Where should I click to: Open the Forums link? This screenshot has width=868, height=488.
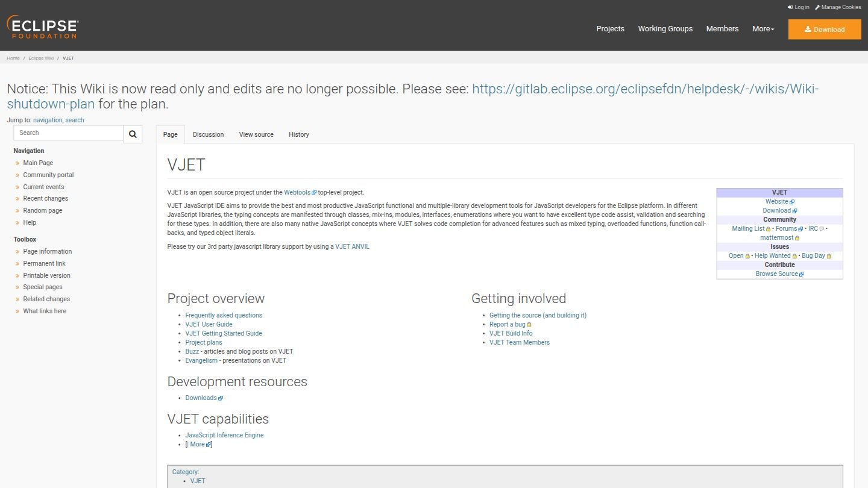coord(789,228)
